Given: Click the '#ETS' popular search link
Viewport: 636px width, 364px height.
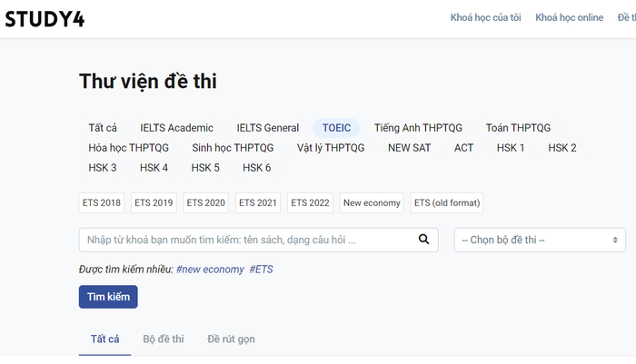Looking at the screenshot, I should [261, 270].
